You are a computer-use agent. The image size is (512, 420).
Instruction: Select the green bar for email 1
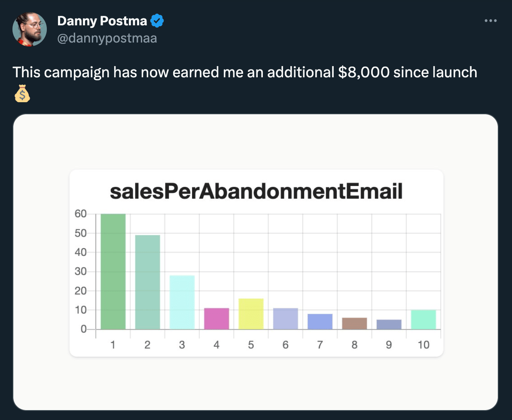point(113,271)
